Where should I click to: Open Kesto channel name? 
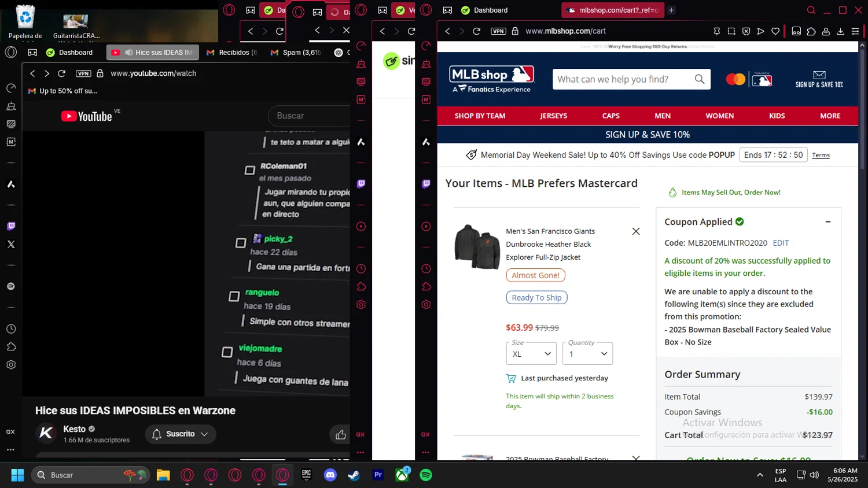[74, 429]
